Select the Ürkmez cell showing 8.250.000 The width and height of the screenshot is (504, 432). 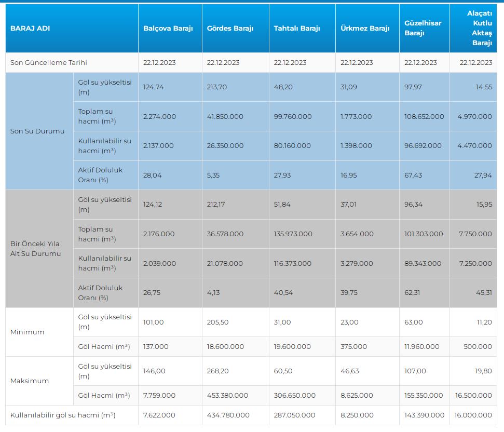point(357,415)
